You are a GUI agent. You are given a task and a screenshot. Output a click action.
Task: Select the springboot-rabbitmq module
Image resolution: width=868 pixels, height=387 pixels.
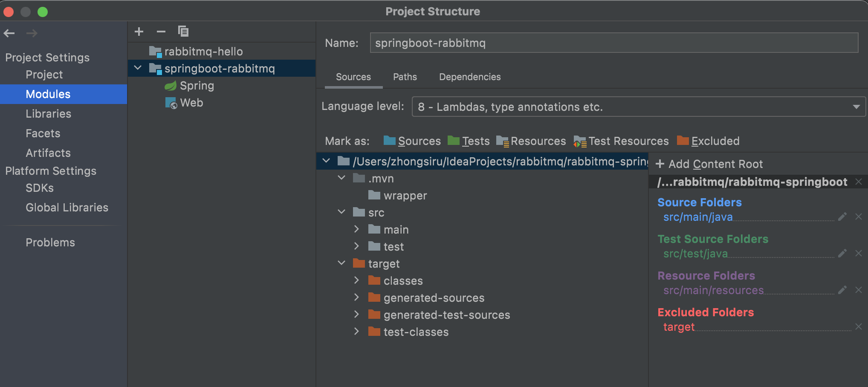pyautogui.click(x=222, y=68)
